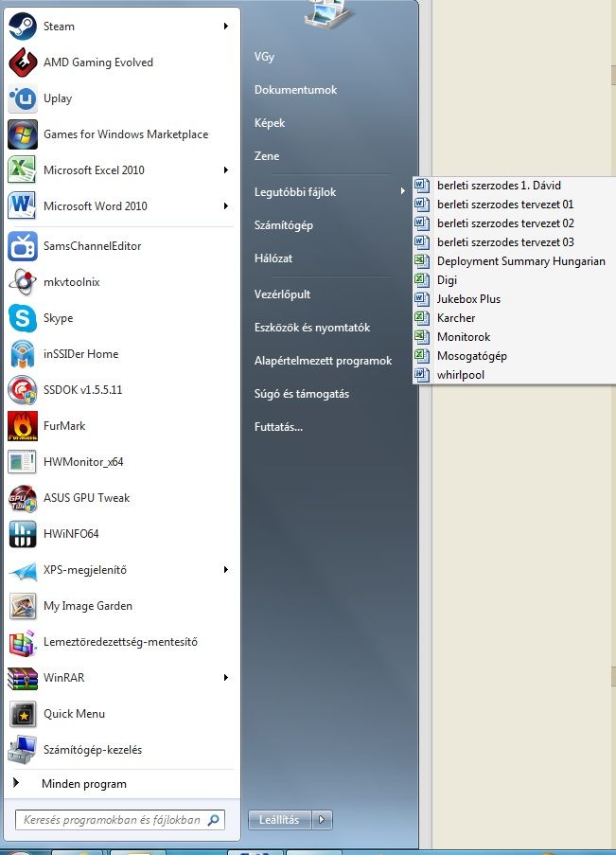616x855 pixels.
Task: Click the Keresés programokban és fájlokban field
Action: click(x=120, y=820)
